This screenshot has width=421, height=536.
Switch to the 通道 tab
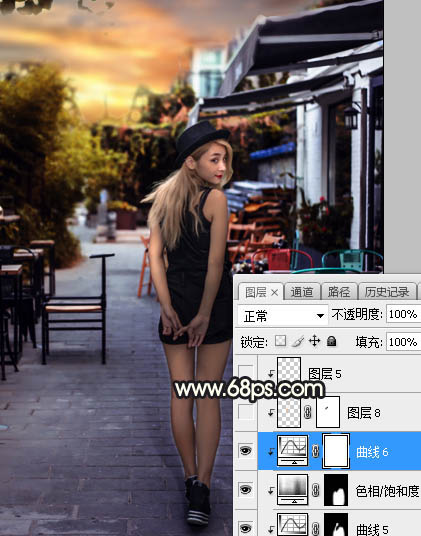302,292
